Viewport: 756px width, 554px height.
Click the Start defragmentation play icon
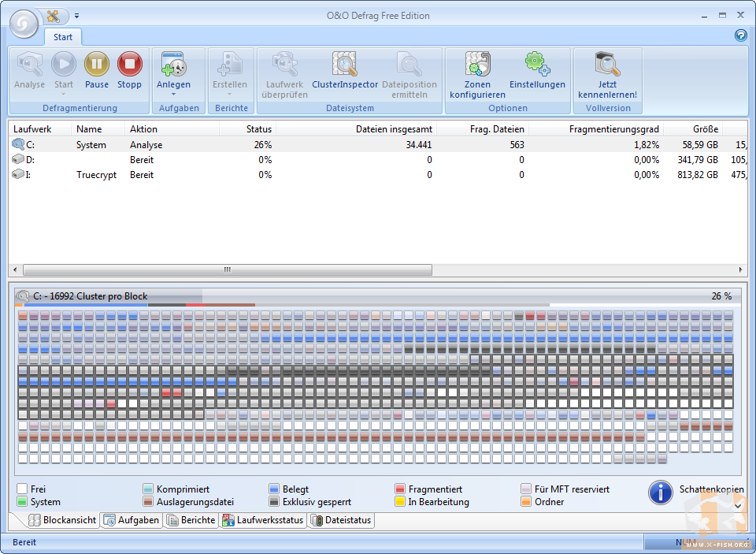point(64,64)
